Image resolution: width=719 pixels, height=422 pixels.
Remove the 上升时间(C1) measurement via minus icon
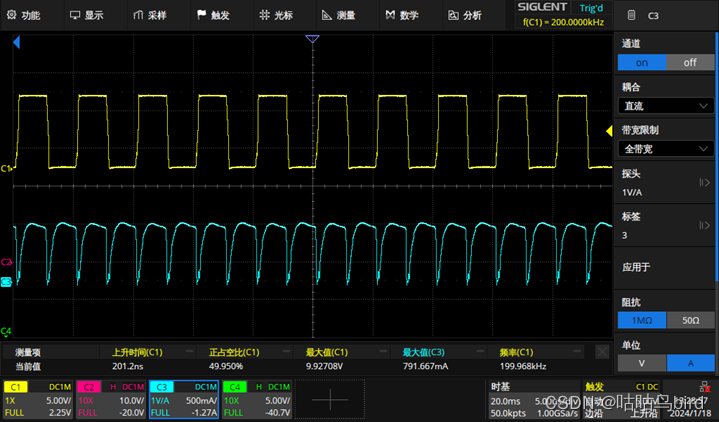(189, 352)
